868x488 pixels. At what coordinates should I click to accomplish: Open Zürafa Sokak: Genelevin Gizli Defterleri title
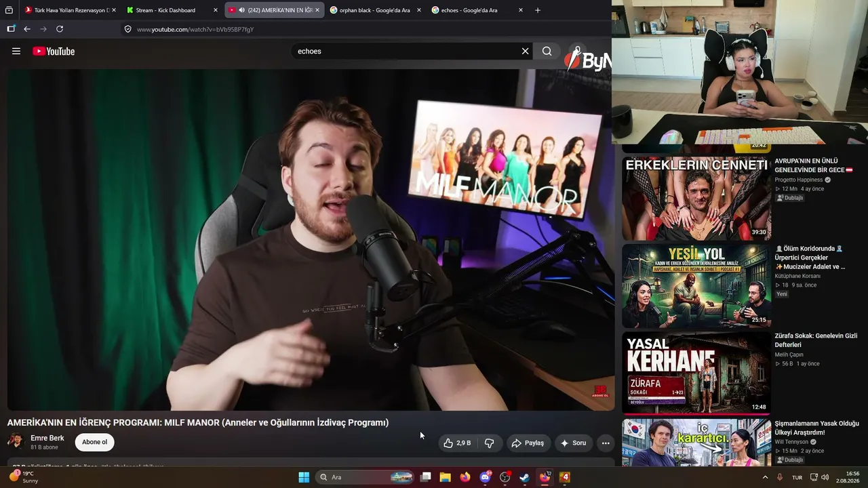tap(816, 340)
